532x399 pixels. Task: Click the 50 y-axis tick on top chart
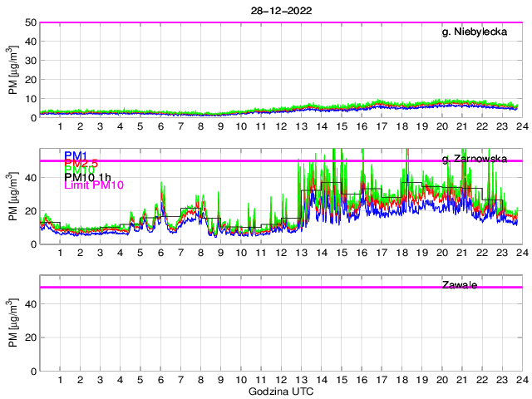30,22
